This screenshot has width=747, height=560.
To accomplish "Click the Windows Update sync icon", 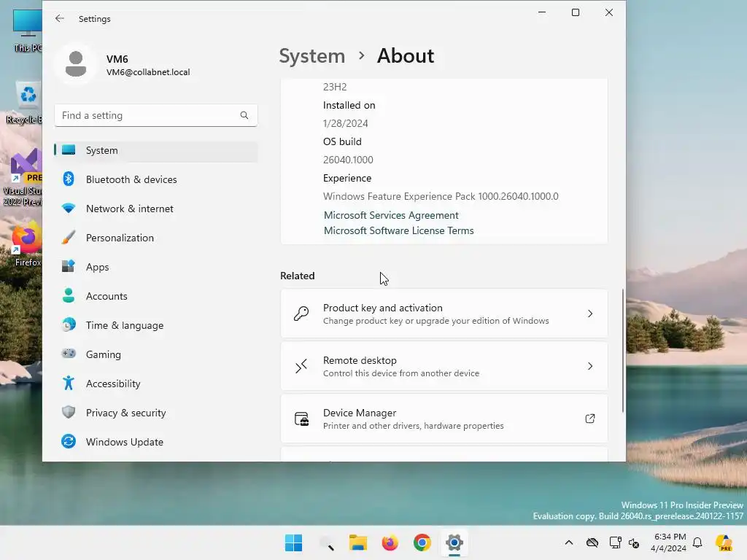I will coord(69,441).
